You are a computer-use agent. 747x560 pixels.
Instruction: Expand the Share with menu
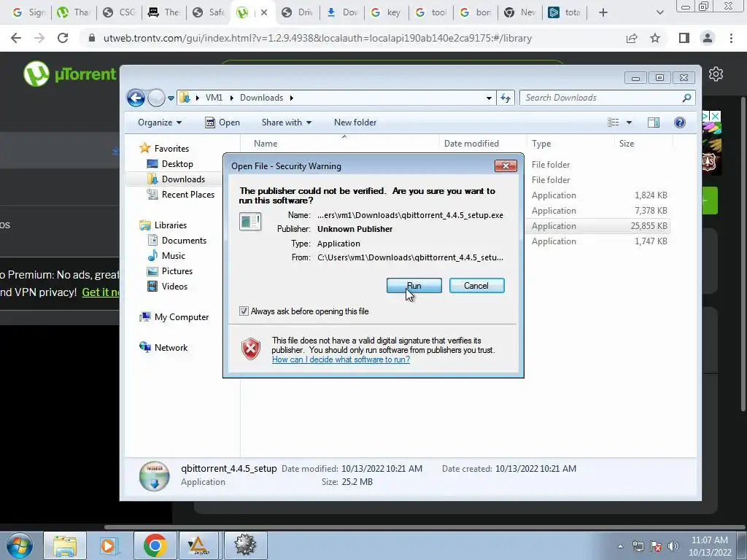click(286, 122)
